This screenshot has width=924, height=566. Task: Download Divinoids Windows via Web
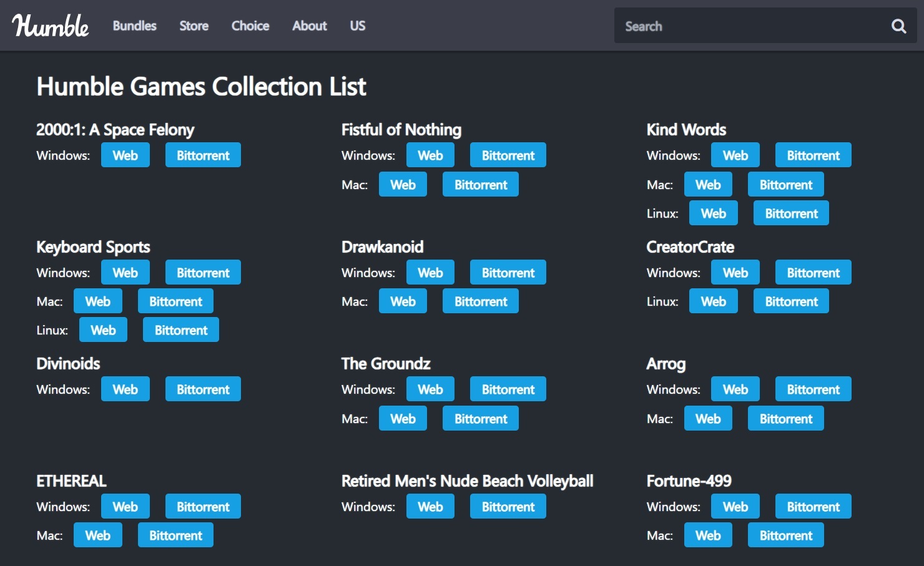pos(125,389)
